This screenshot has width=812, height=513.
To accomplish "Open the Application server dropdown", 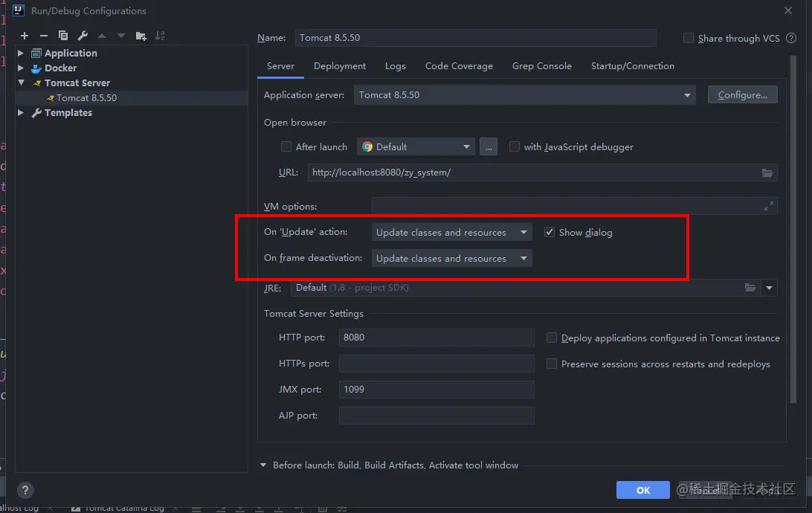I will (524, 95).
